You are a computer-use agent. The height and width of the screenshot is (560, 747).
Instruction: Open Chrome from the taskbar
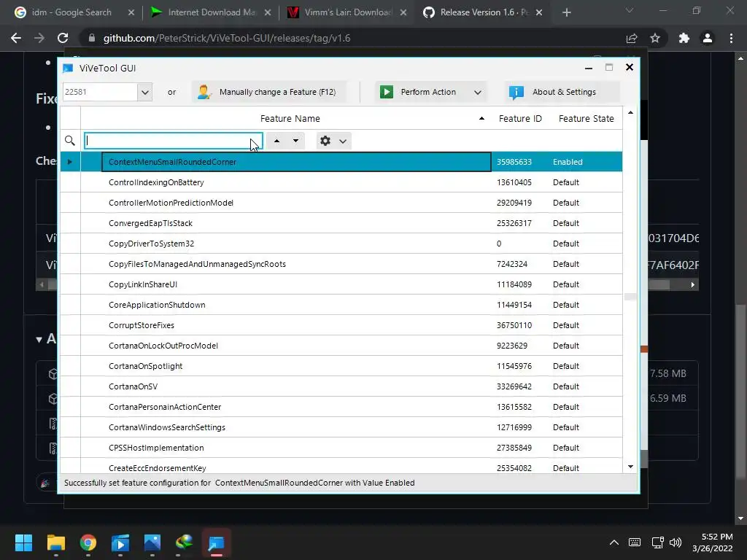(x=88, y=542)
